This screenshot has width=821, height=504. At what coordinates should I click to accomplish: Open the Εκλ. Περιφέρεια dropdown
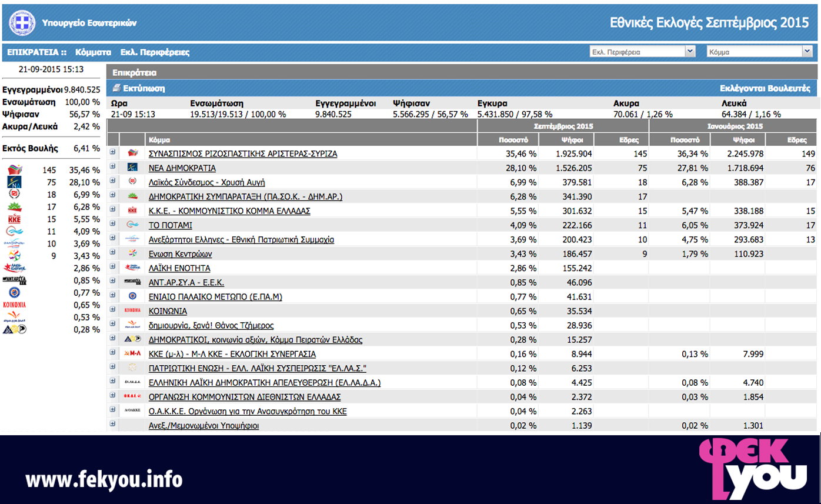pyautogui.click(x=642, y=52)
